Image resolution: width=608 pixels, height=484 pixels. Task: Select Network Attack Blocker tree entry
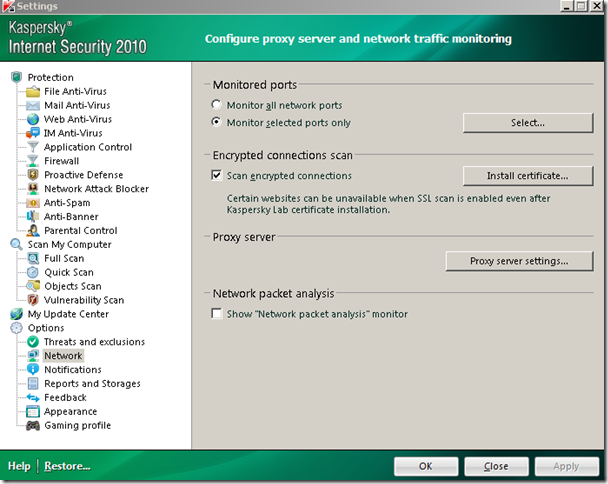(97, 189)
